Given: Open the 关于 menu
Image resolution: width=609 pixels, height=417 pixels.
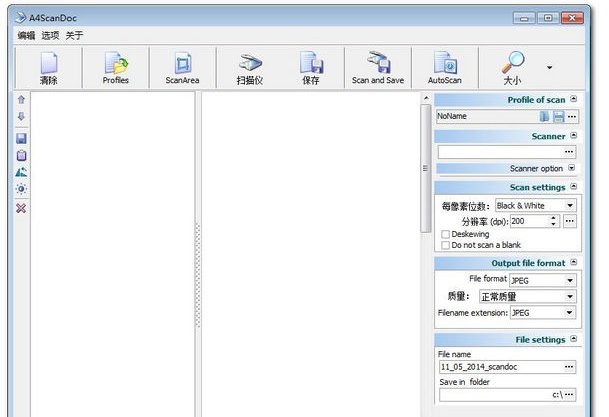Looking at the screenshot, I should pos(74,35).
